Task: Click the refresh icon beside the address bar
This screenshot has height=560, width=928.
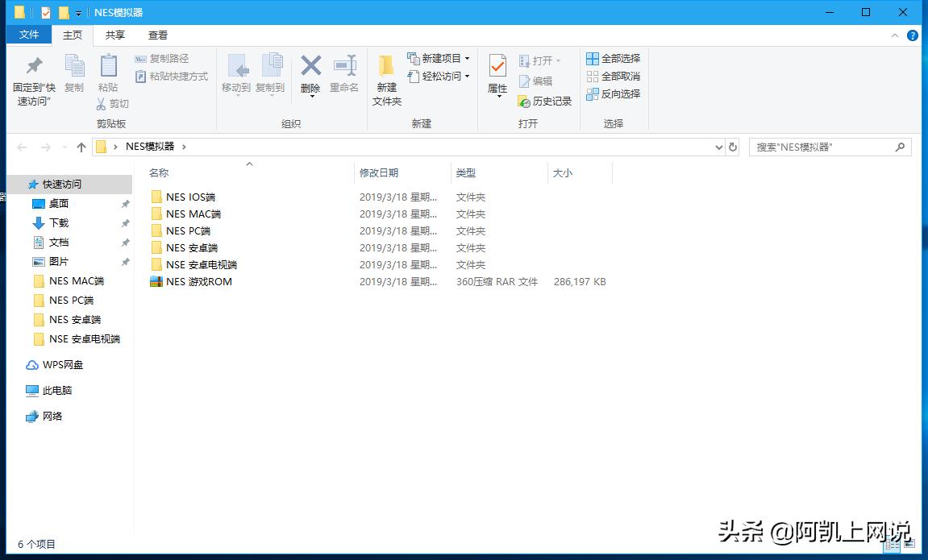Action: click(x=733, y=147)
